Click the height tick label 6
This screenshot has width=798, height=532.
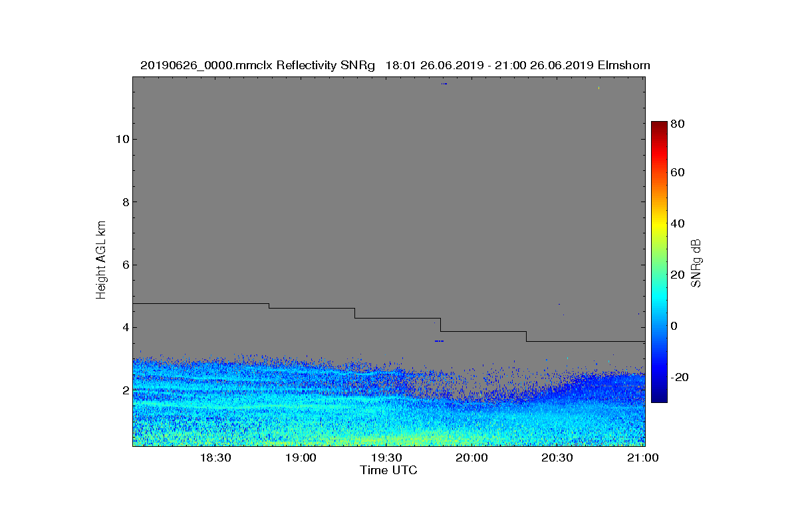[125, 265]
